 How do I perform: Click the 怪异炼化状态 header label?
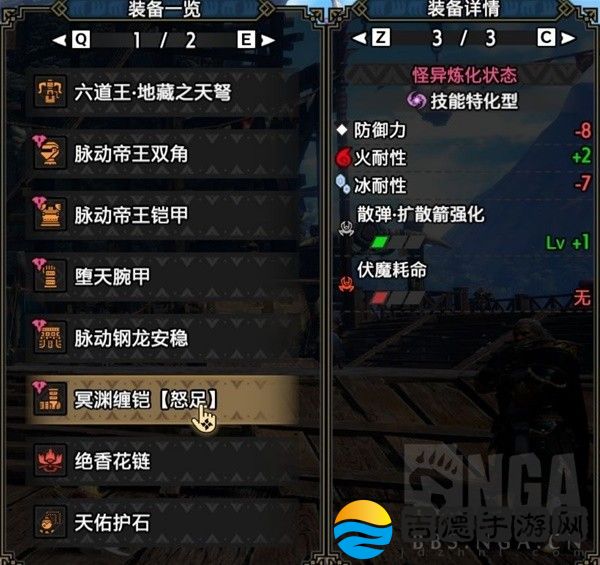[465, 75]
